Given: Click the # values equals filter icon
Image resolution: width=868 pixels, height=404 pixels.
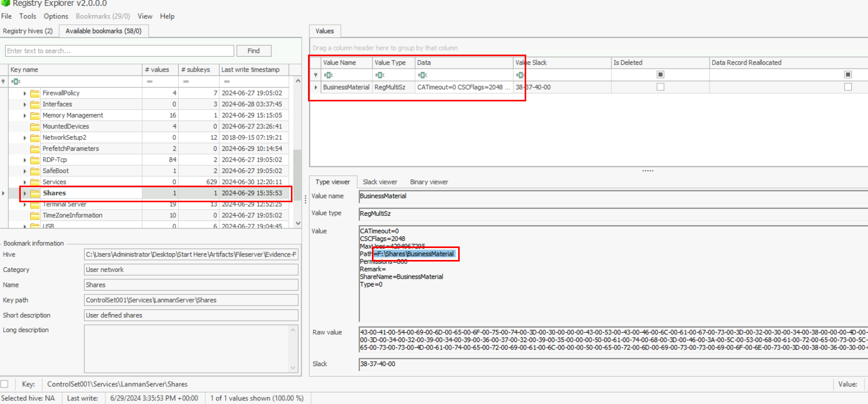Looking at the screenshot, I should 150,82.
